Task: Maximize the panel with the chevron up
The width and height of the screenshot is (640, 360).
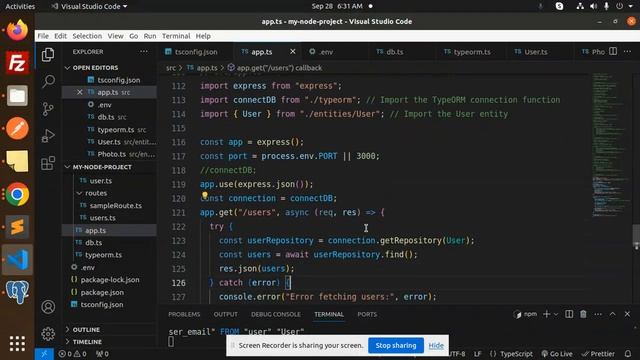Action: coord(613,314)
